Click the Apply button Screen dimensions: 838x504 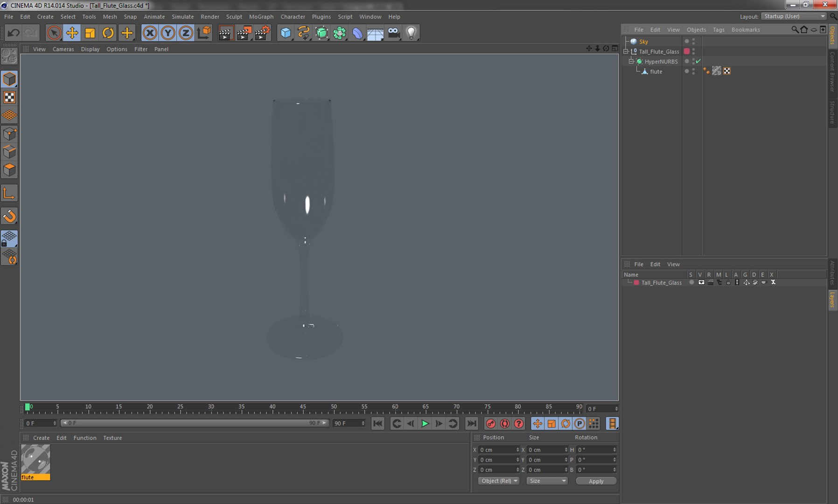596,481
